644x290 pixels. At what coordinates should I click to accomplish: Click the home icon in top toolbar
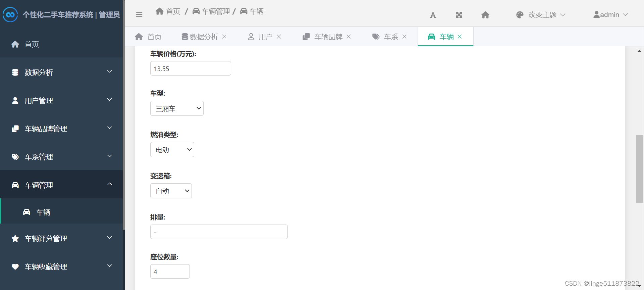(485, 15)
